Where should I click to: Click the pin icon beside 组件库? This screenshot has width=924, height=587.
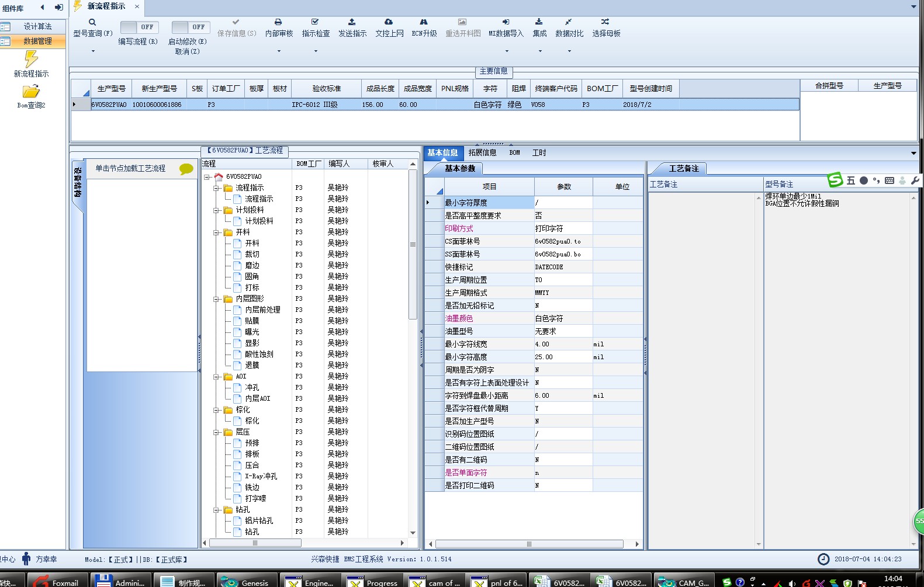click(x=58, y=8)
